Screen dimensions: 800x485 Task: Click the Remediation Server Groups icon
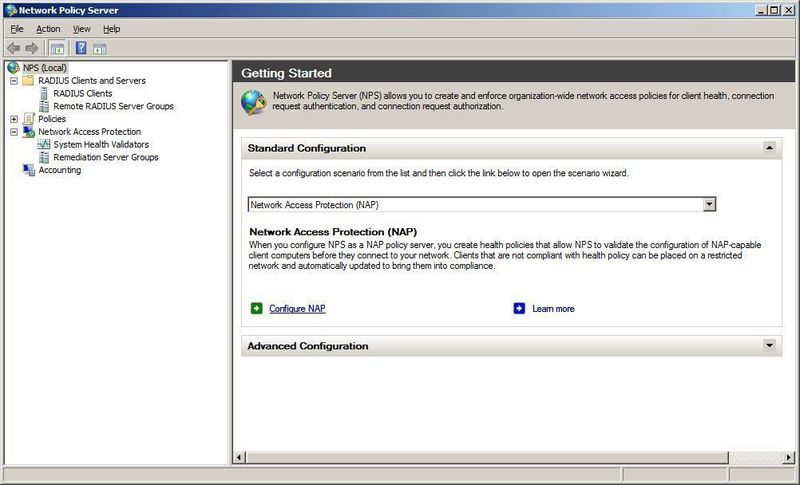(44, 157)
